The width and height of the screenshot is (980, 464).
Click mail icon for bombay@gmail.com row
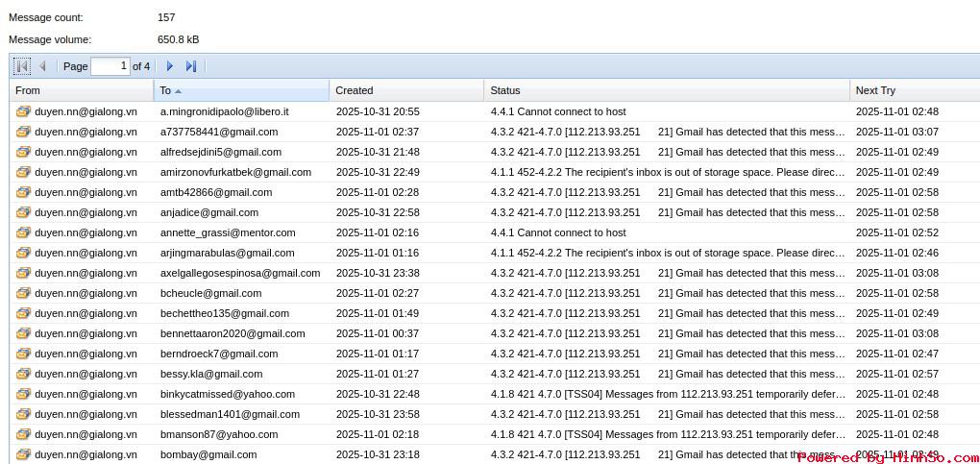(x=23, y=454)
